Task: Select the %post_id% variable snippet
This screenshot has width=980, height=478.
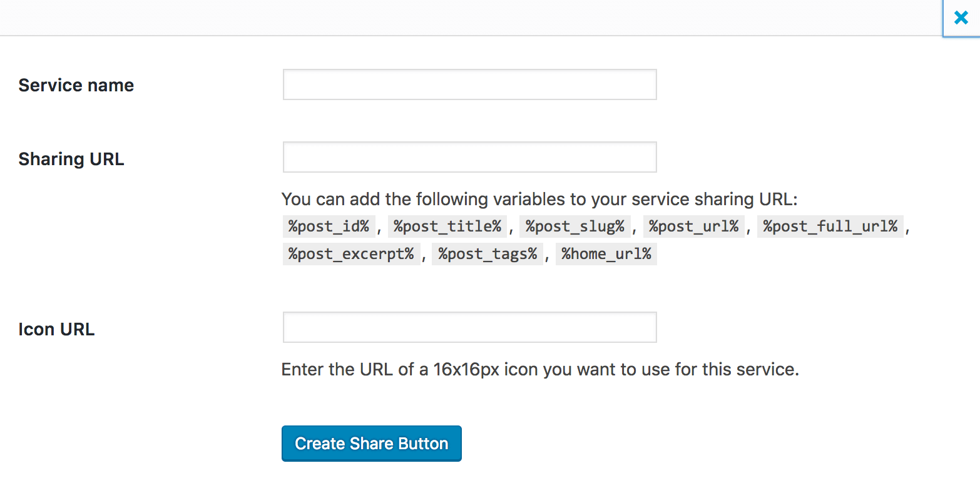Action: (x=329, y=226)
